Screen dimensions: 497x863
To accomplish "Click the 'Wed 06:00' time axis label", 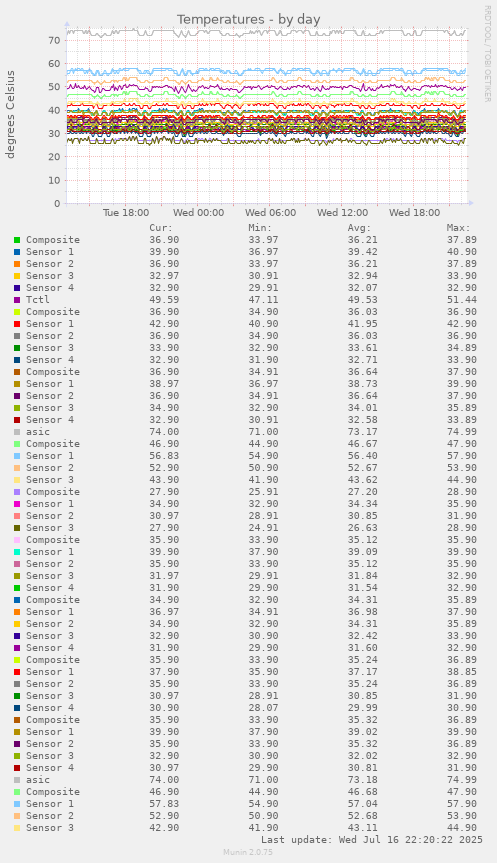I will pyautogui.click(x=270, y=212).
